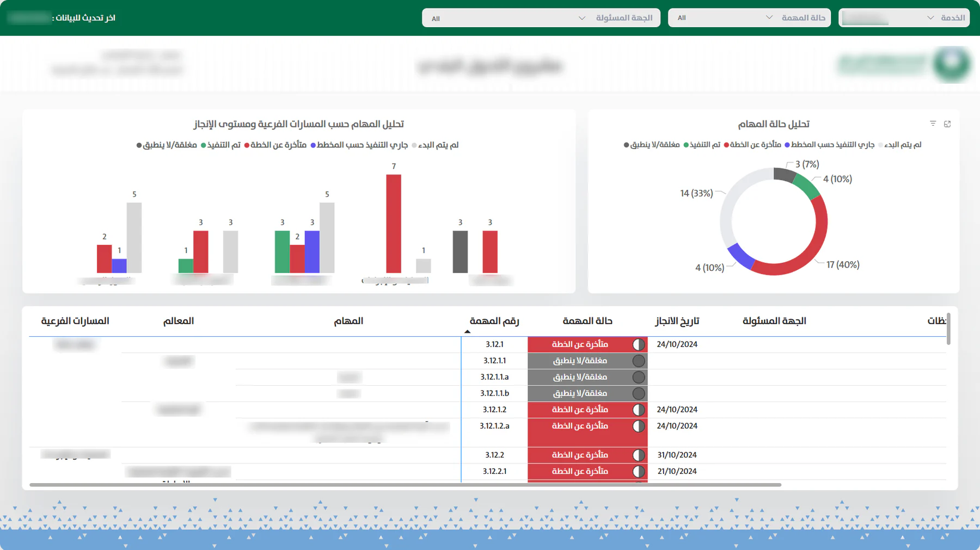Open the الخدمة dropdown
Screen dimensions: 980x550
pyautogui.click(x=904, y=18)
